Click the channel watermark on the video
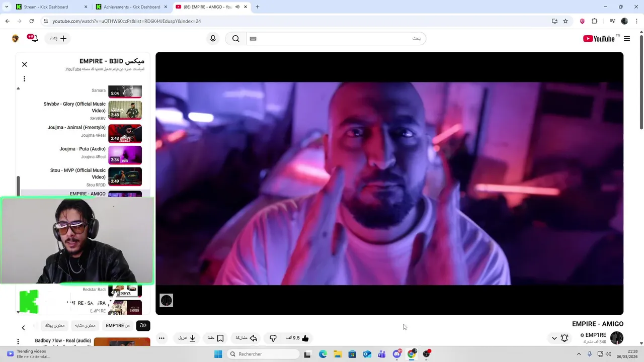 (166, 301)
